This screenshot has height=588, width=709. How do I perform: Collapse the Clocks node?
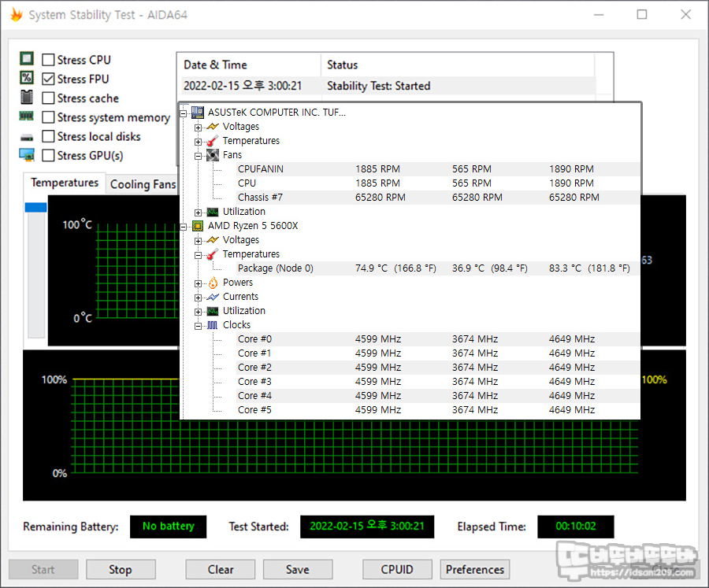198,326
